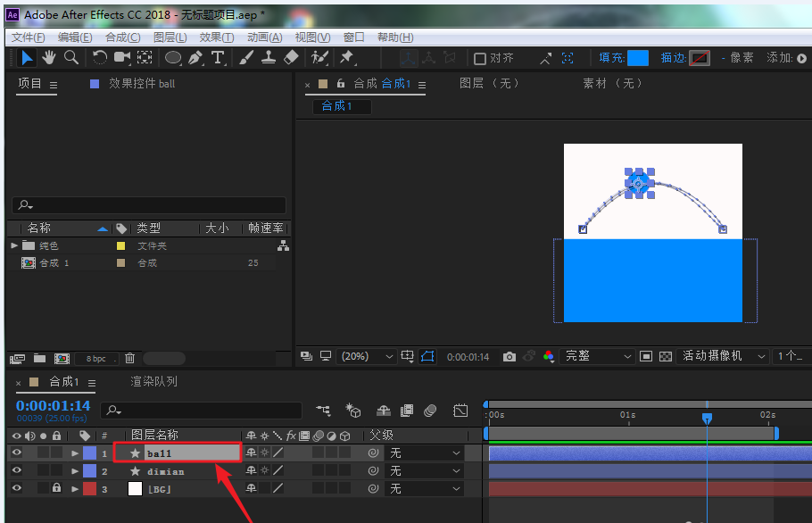Select the Puppet Pin tool

[x=346, y=57]
